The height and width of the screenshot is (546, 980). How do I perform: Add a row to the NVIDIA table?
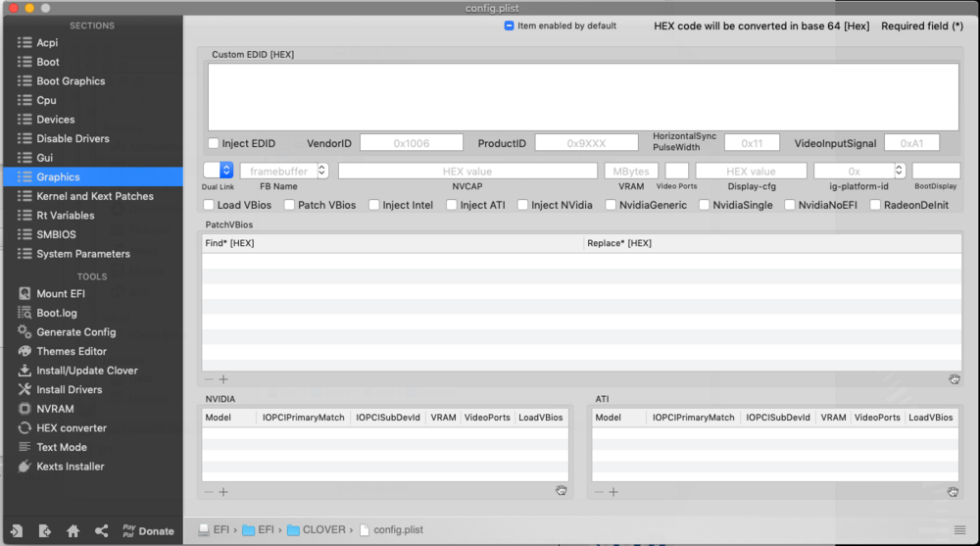(223, 491)
